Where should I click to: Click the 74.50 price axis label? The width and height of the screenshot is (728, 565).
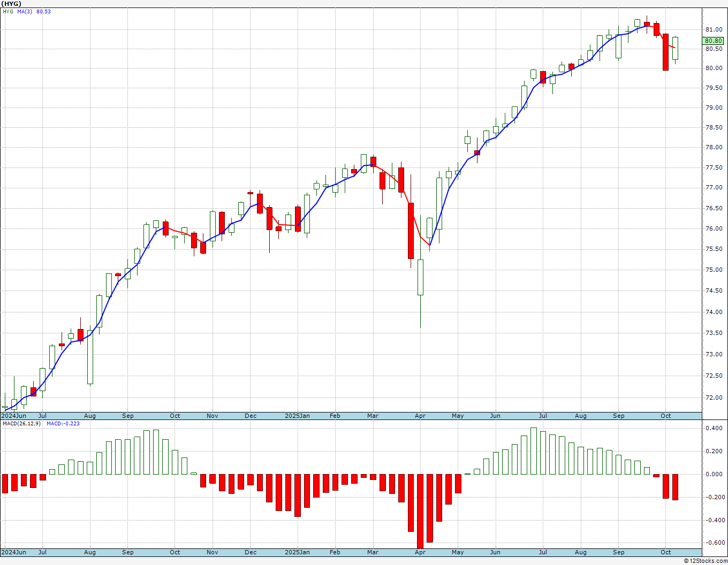713,291
